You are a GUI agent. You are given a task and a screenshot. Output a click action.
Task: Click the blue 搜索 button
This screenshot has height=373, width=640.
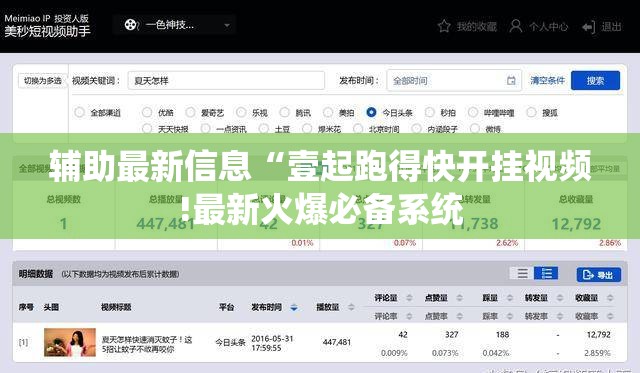coord(595,80)
